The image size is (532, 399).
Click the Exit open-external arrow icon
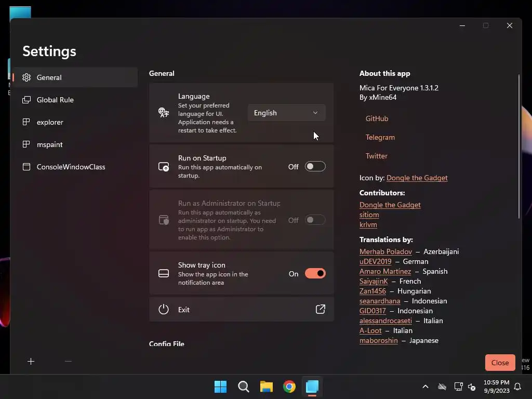click(x=321, y=309)
